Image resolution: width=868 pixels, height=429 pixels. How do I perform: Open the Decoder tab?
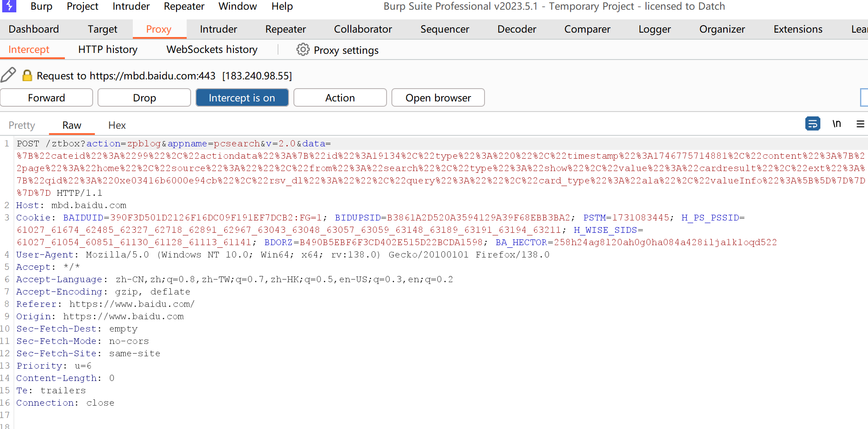click(517, 29)
